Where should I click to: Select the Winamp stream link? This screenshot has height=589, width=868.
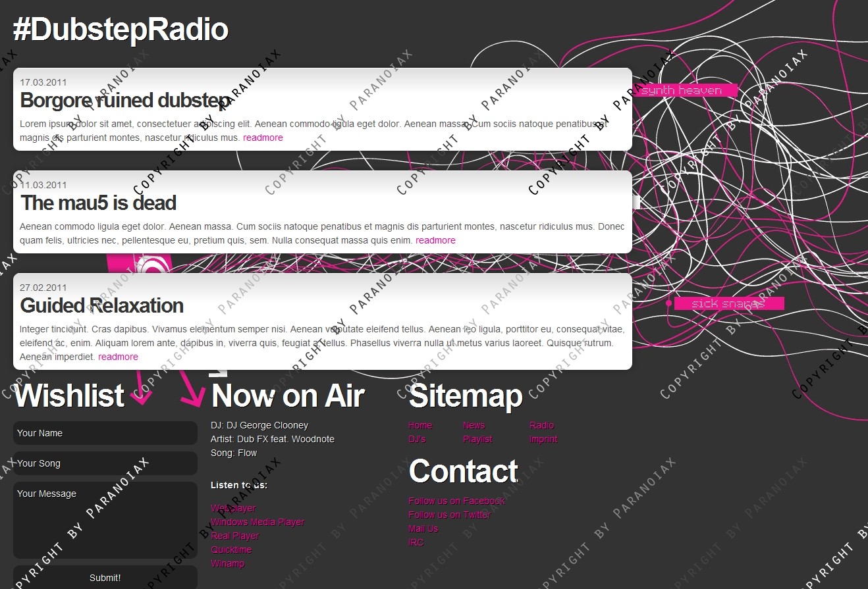coord(227,563)
